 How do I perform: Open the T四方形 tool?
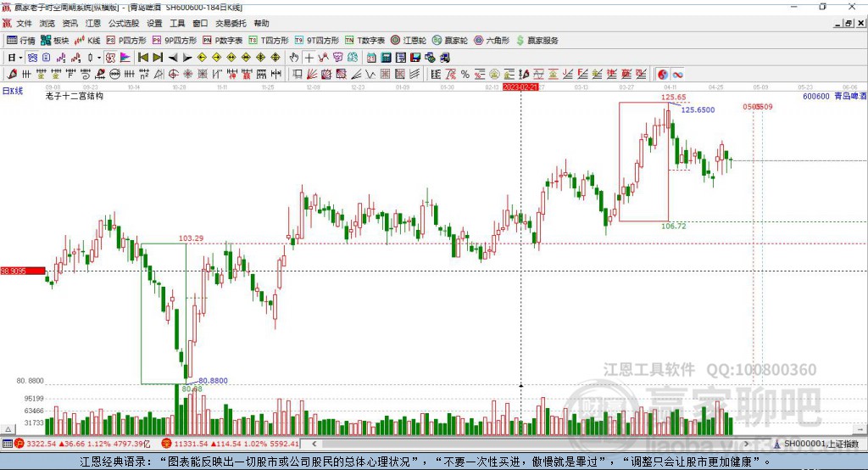click(x=269, y=41)
